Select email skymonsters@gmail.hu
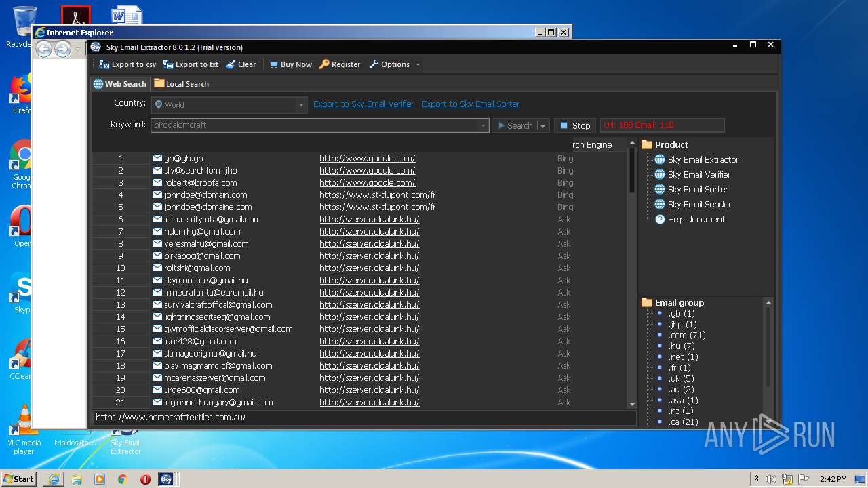 tap(205, 281)
